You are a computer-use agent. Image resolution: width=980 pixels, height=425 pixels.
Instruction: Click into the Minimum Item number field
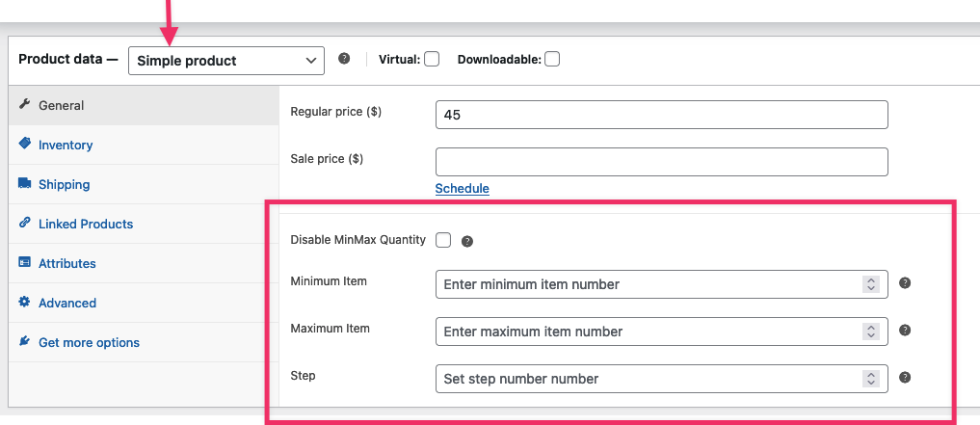pos(661,284)
